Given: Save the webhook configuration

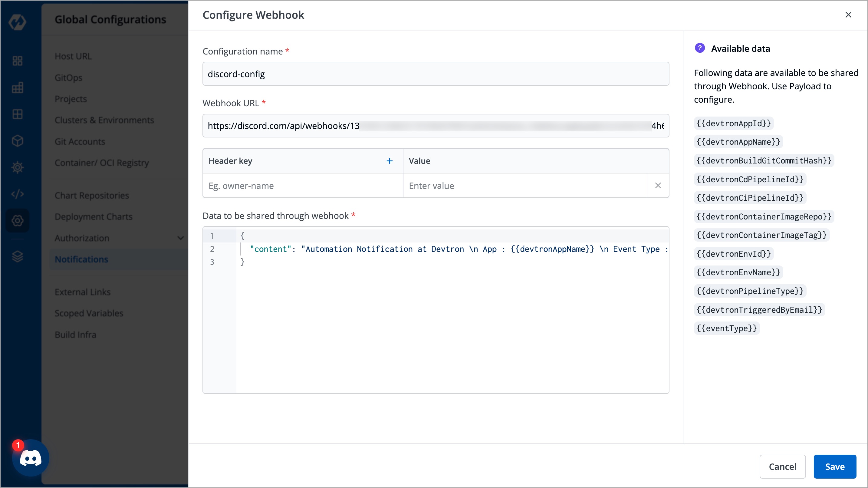Looking at the screenshot, I should coord(835,467).
